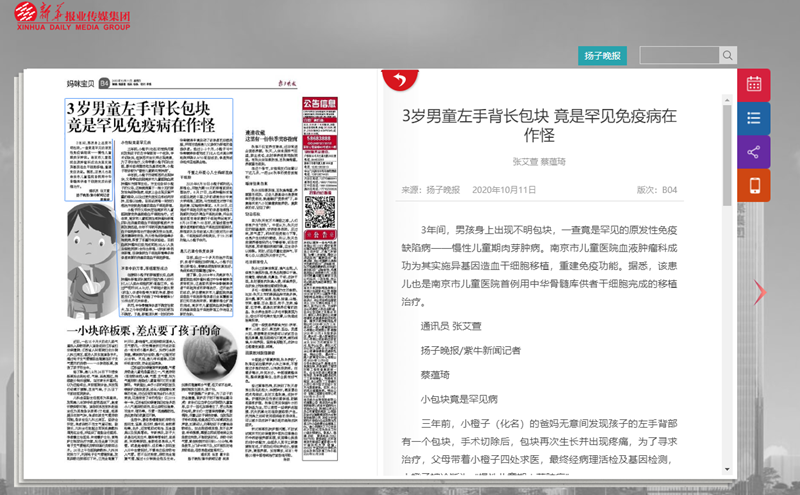
Task: Go to next page arrow
Action: 760,292
